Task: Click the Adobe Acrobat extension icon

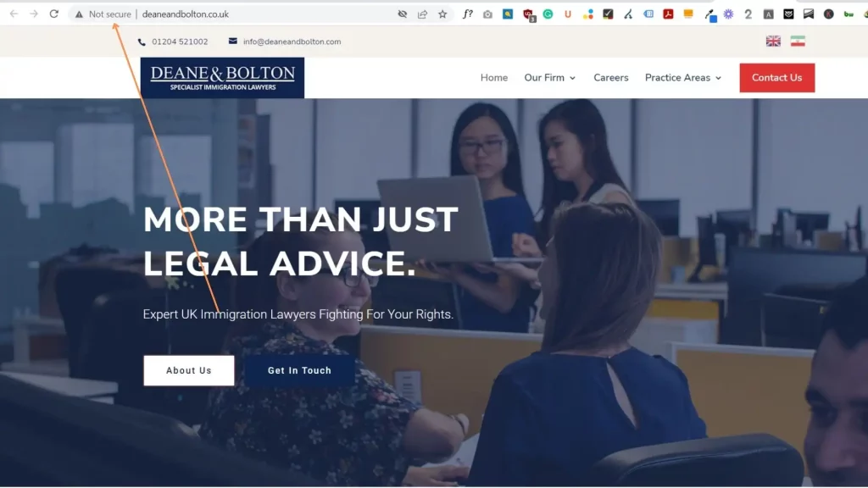Action: click(x=668, y=14)
